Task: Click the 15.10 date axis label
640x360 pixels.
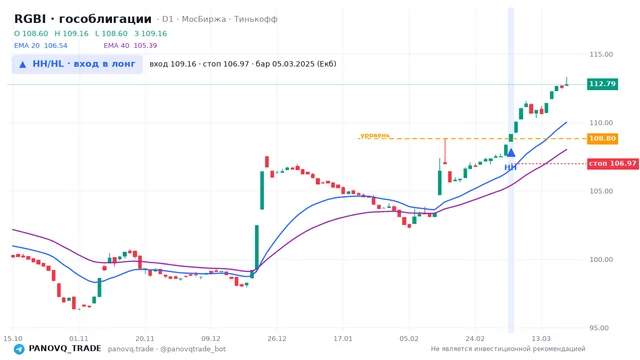Action: (x=13, y=338)
